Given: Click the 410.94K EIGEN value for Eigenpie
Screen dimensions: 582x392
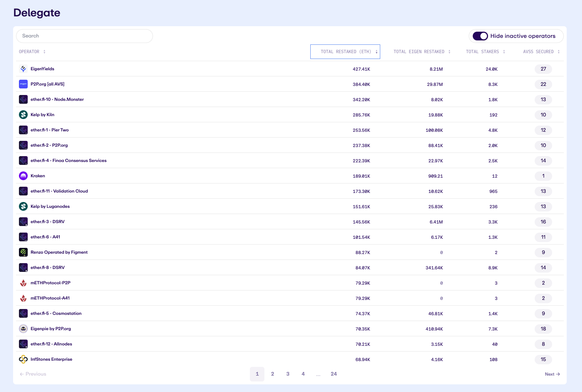Looking at the screenshot, I should (x=434, y=329).
